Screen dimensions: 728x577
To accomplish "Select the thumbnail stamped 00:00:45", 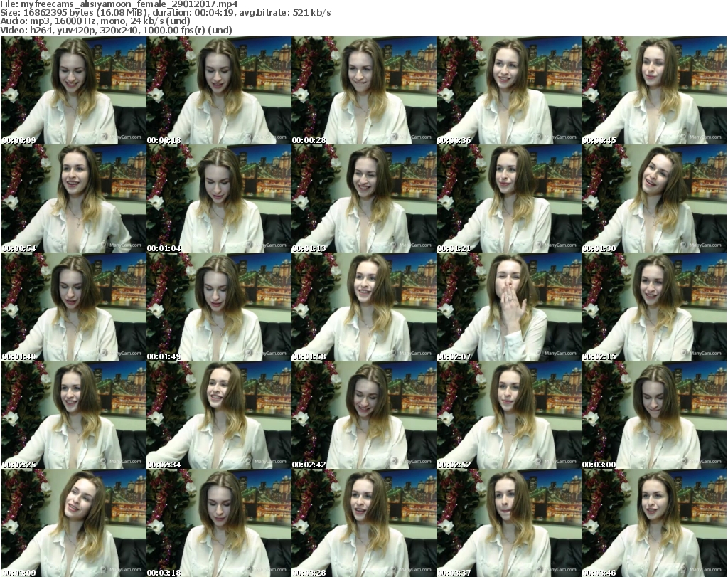I will pyautogui.click(x=654, y=90).
